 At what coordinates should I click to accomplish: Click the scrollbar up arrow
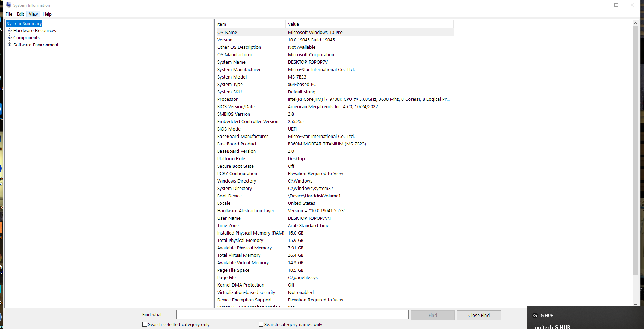coord(636,23)
